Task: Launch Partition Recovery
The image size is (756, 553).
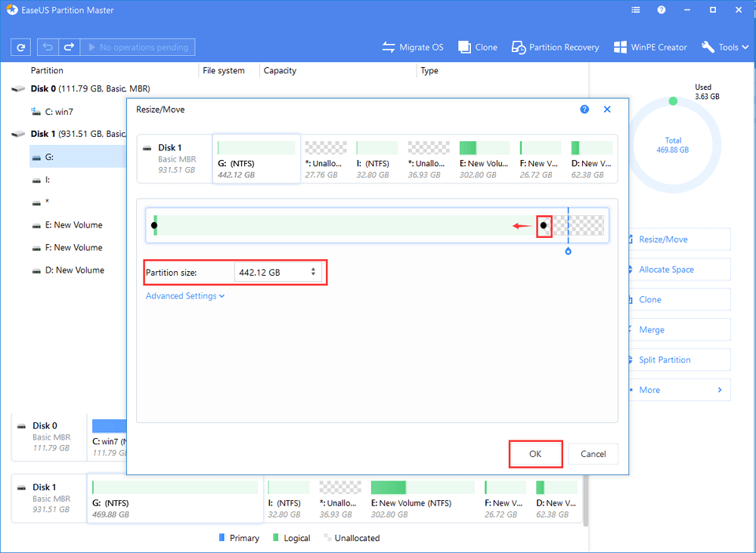Action: [x=556, y=47]
